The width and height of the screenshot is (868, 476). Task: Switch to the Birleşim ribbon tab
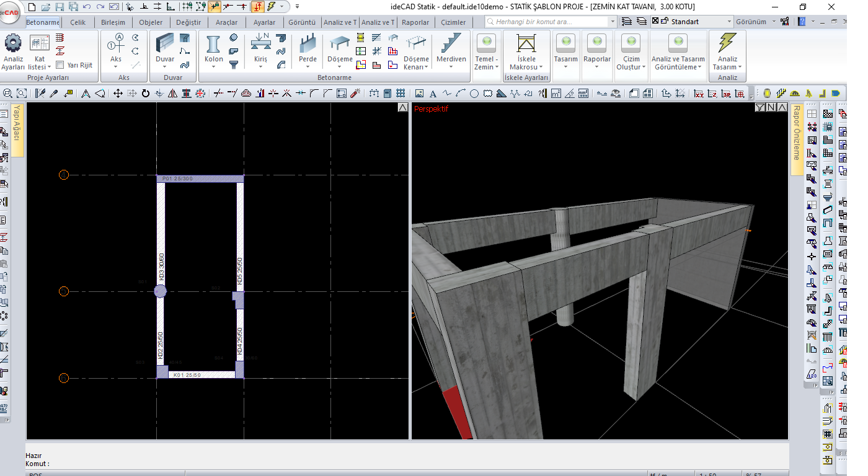coord(113,22)
